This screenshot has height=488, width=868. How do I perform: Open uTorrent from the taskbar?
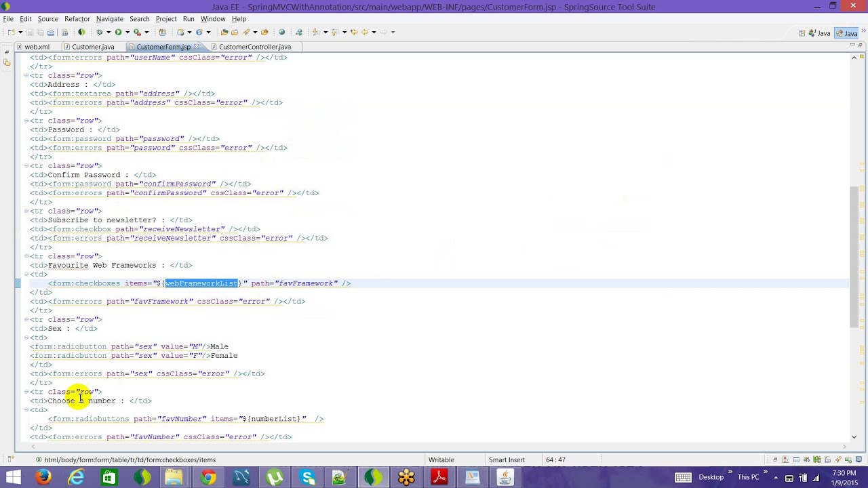(274, 477)
